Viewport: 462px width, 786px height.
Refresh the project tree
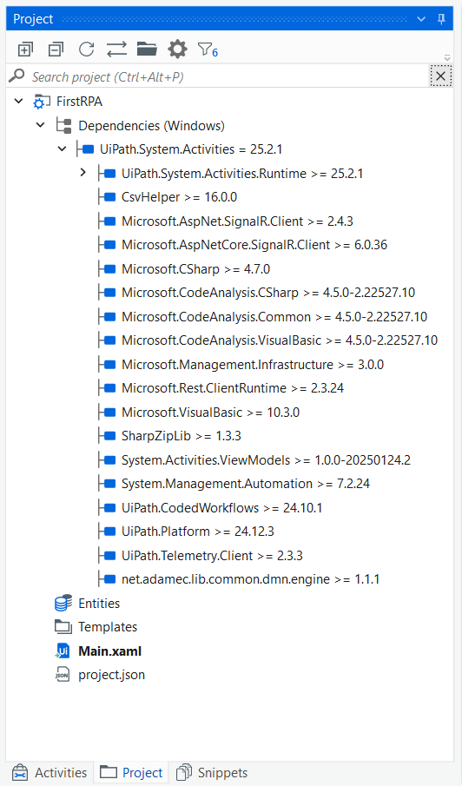tap(86, 49)
